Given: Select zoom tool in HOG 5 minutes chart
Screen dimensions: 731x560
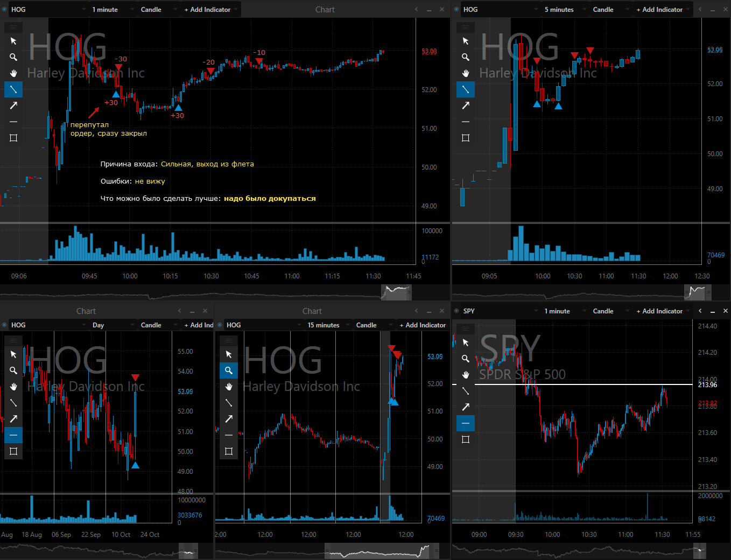Looking at the screenshot, I should [466, 57].
